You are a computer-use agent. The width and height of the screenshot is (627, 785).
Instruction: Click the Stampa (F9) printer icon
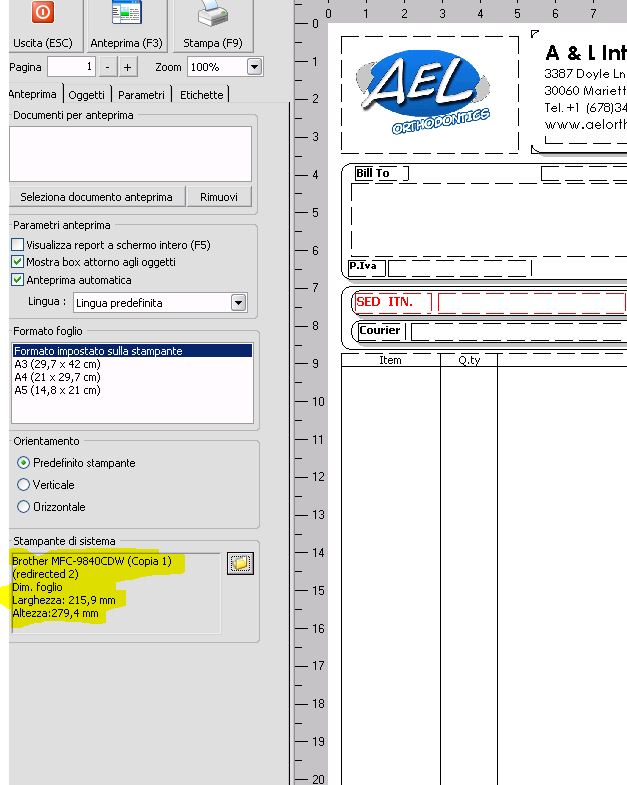pos(213,13)
